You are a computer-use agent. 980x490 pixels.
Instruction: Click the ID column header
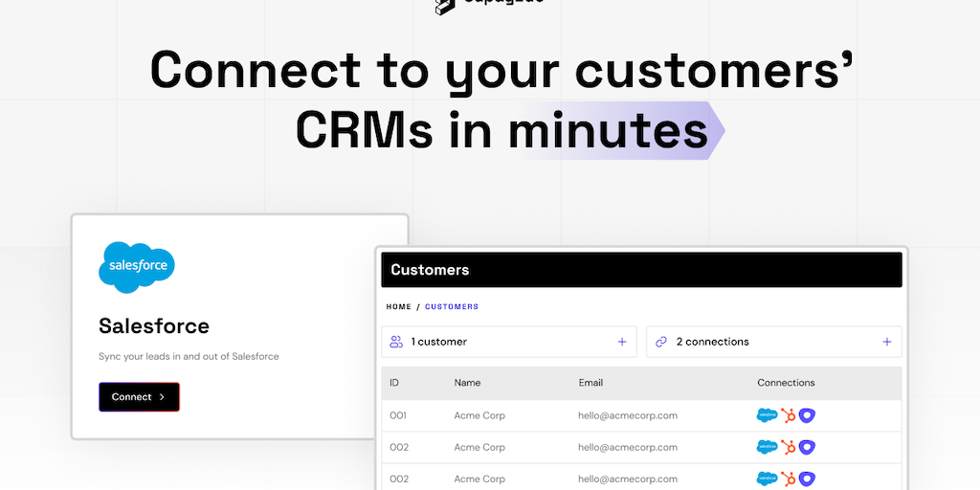tap(394, 383)
